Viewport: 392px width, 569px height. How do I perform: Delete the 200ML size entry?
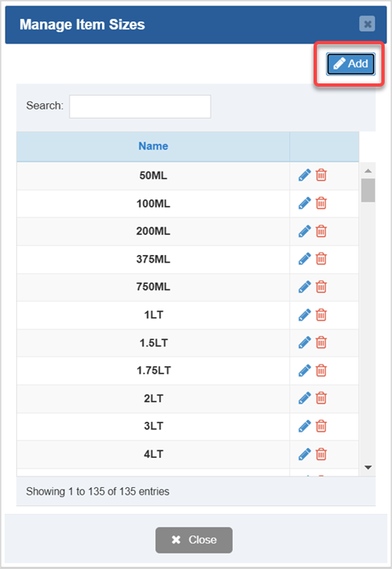click(321, 231)
